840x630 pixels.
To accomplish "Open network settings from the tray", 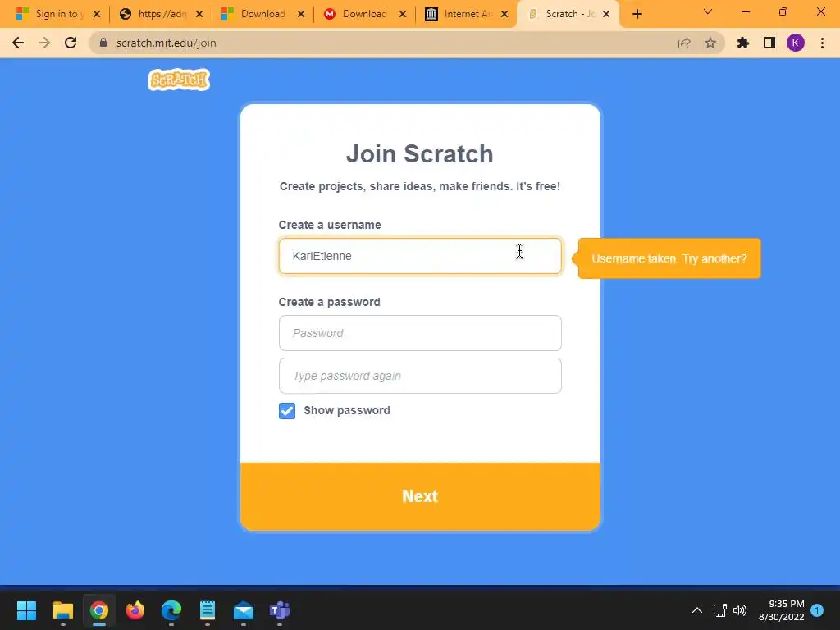I will click(x=720, y=610).
